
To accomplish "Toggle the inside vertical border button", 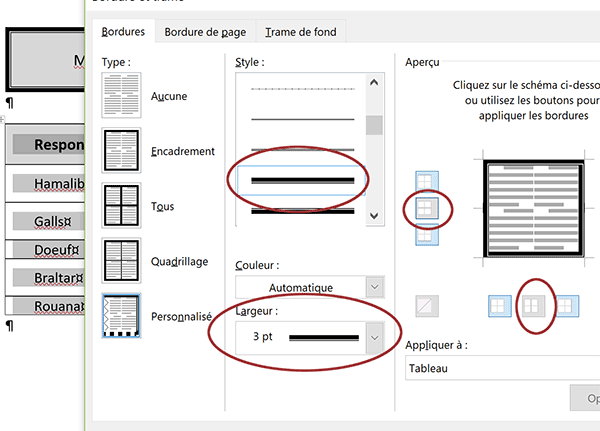I will point(533,306).
